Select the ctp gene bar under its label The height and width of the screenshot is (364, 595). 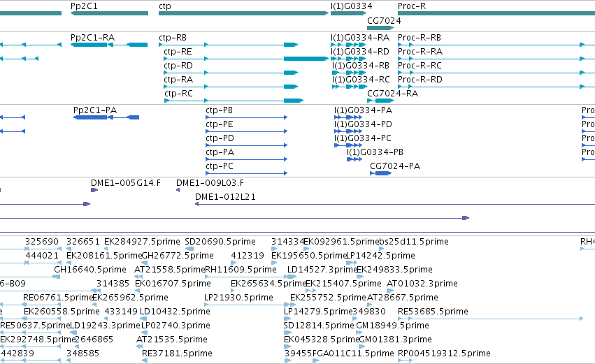[243, 13]
